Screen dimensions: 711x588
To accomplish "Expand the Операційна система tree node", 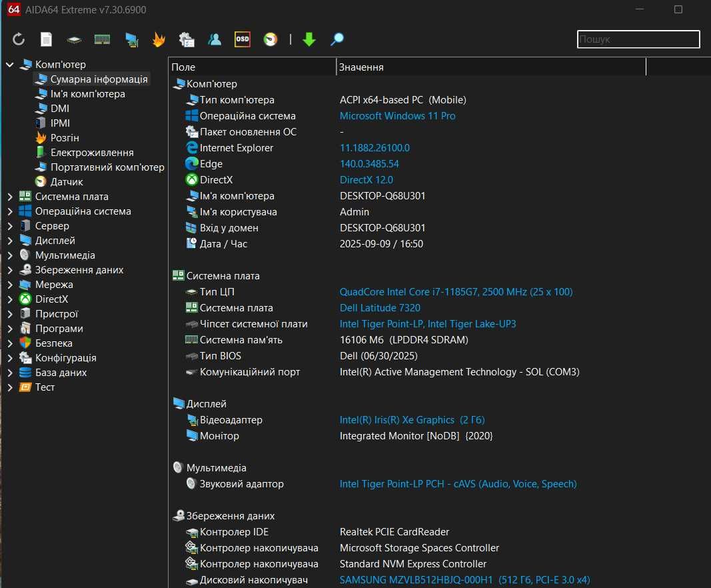I will [x=9, y=211].
